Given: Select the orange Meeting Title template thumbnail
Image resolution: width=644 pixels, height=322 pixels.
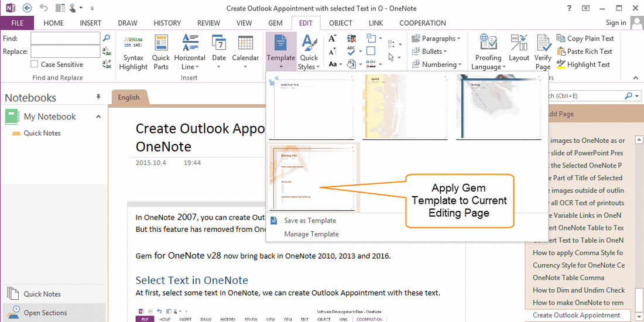Looking at the screenshot, I should pyautogui.click(x=311, y=177).
